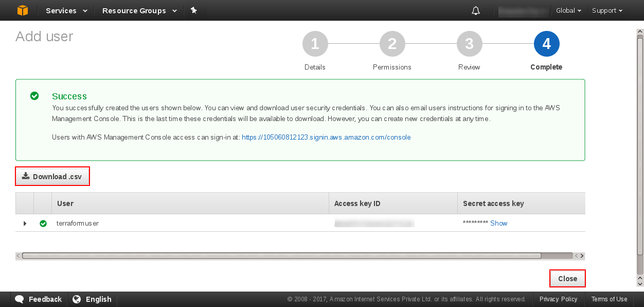Go to step 2 Permissions

392,44
